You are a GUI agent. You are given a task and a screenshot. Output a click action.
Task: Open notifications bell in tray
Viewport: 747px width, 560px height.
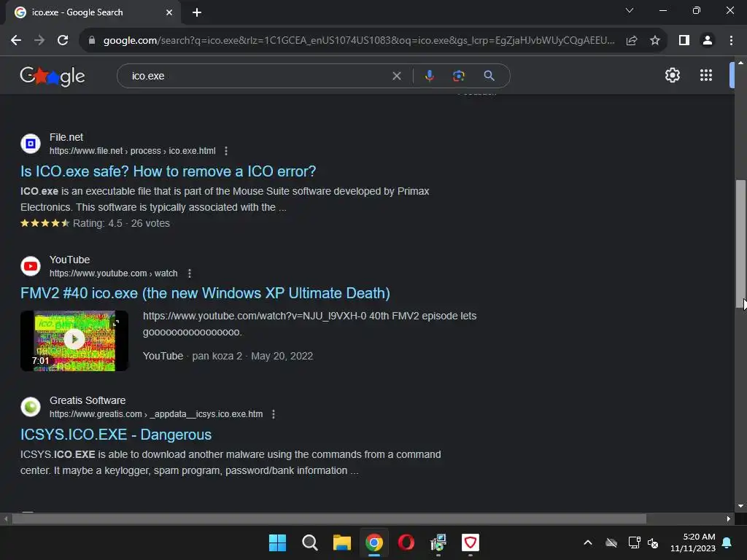click(727, 542)
